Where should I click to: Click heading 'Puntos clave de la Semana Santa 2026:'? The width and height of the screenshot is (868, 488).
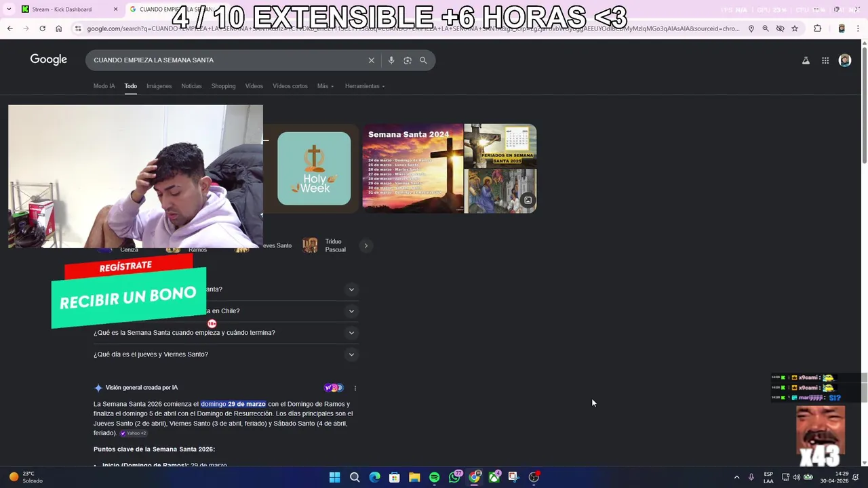154,449
